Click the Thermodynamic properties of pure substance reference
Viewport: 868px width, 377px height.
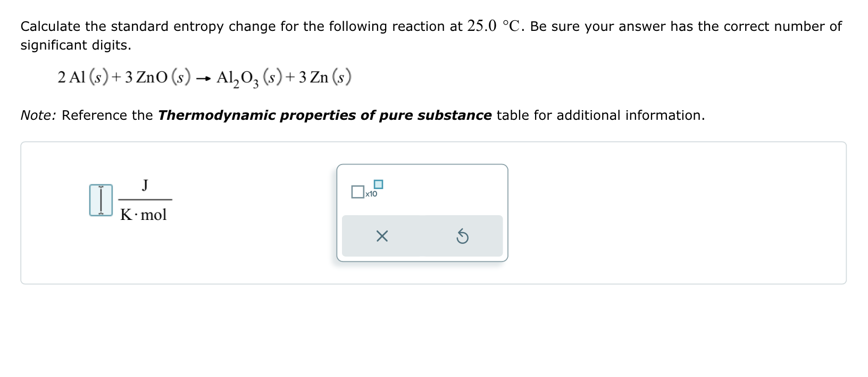[x=324, y=115]
